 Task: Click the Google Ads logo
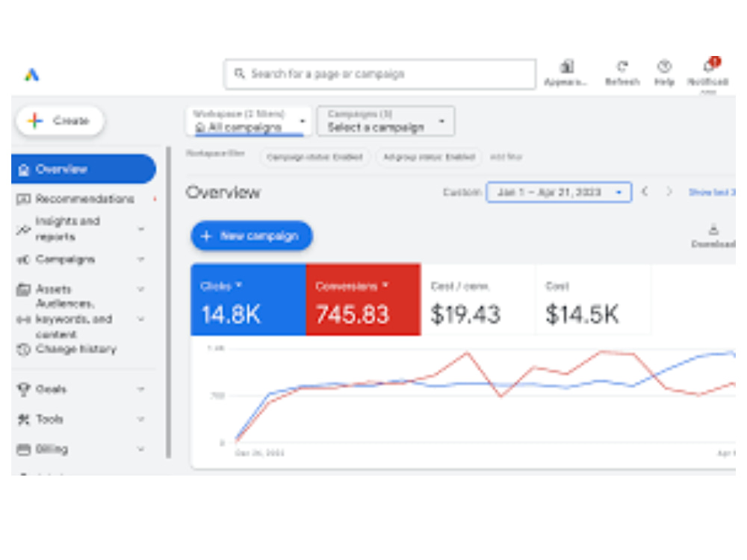(x=32, y=75)
